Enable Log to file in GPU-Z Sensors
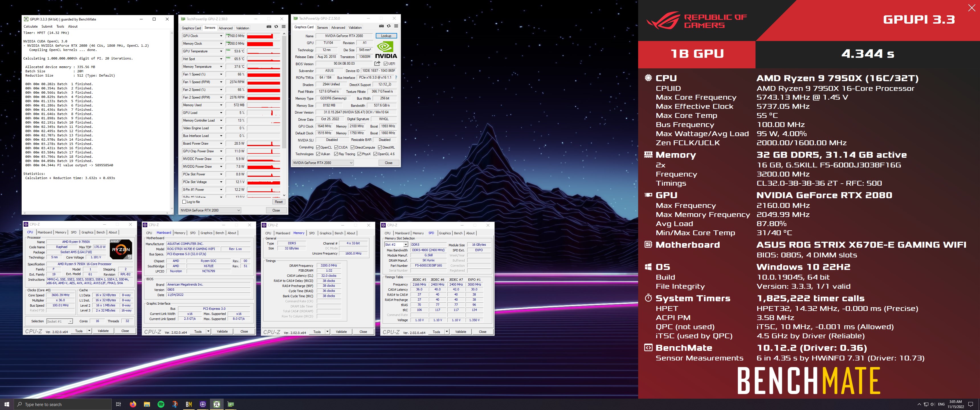 185,202
